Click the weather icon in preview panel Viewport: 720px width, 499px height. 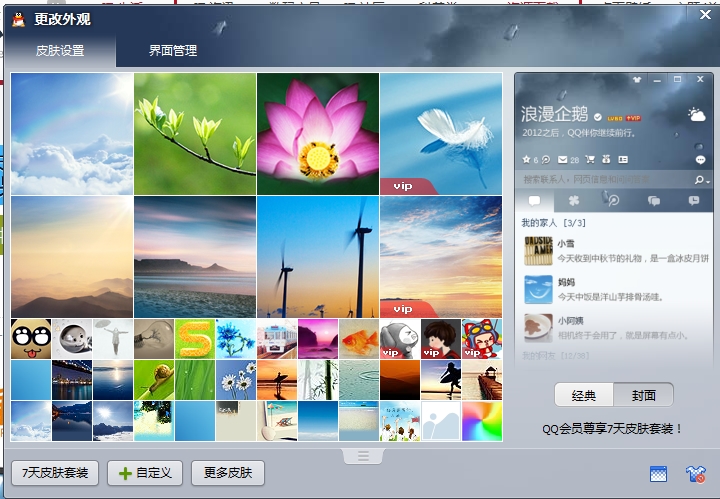pyautogui.click(x=696, y=114)
